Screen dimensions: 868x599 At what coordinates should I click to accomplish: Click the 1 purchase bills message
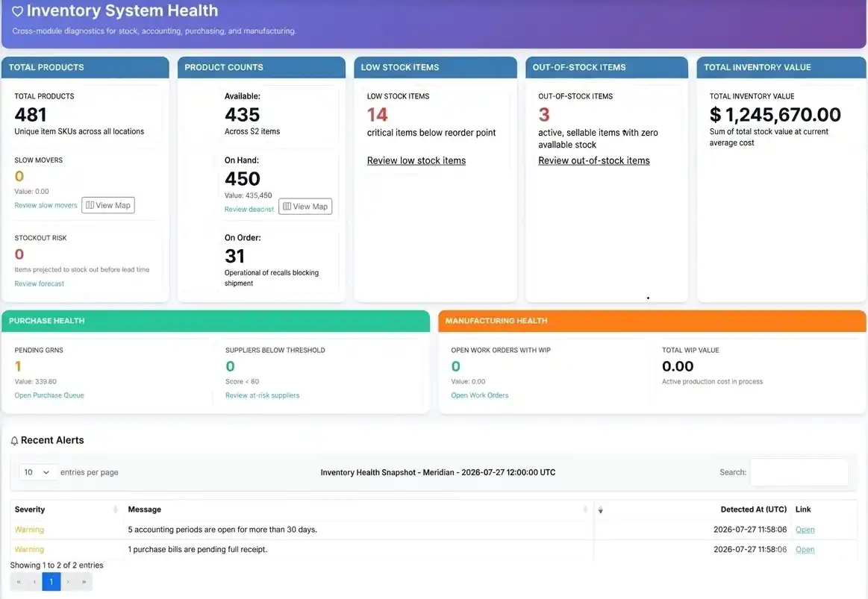click(x=198, y=550)
